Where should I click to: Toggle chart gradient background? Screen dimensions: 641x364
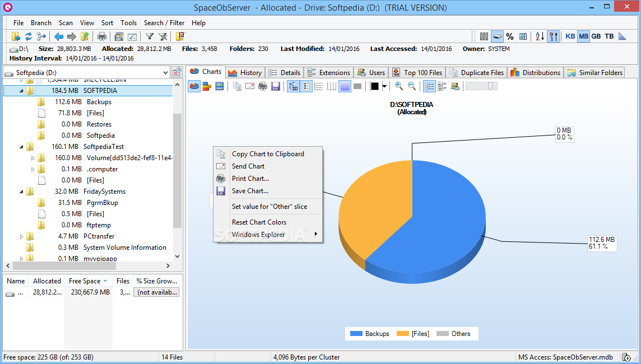click(345, 86)
